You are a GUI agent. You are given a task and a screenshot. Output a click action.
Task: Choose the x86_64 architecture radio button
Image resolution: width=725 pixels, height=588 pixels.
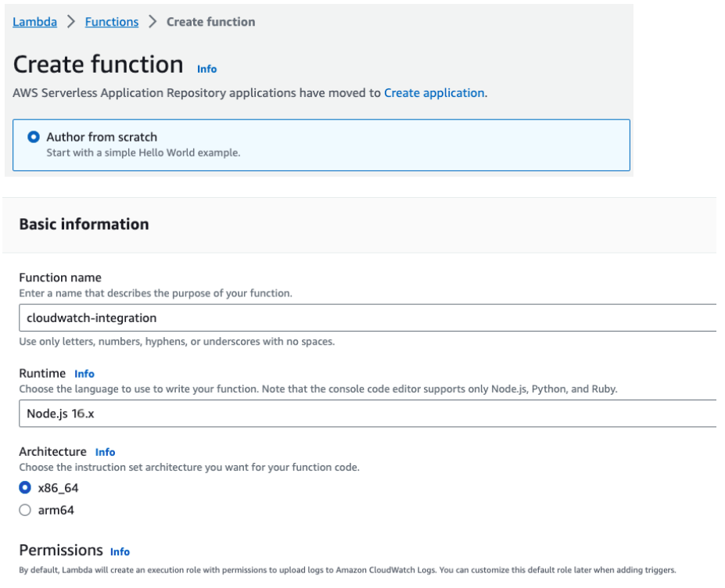click(x=25, y=488)
